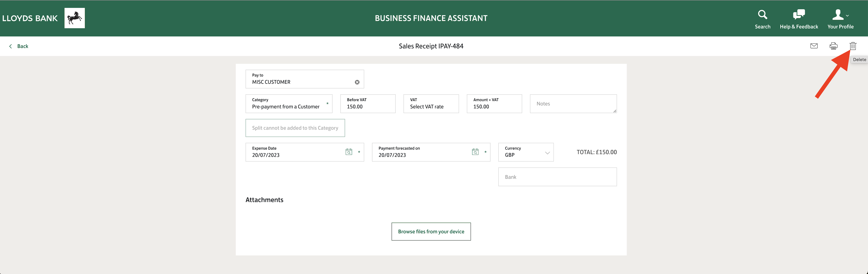Click the Pay to field
Viewport: 868px width, 274px height.
(x=305, y=79)
